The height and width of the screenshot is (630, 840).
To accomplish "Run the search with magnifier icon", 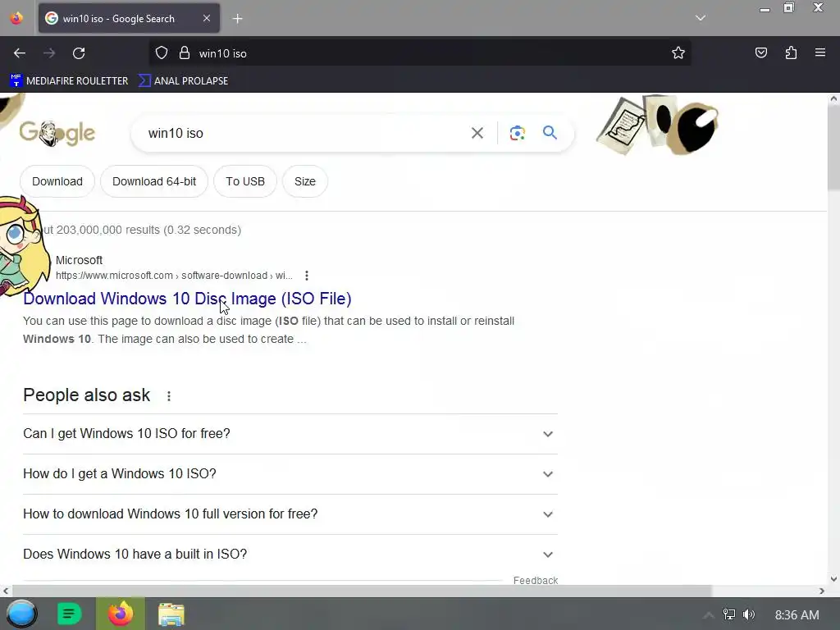I will (x=550, y=132).
